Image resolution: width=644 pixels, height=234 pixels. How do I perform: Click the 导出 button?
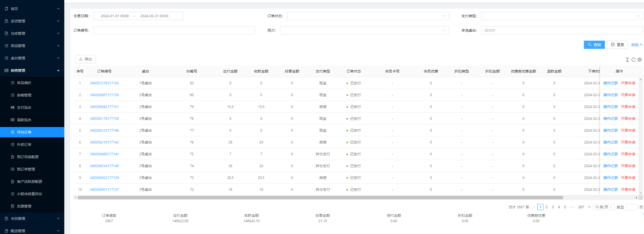pyautogui.click(x=85, y=59)
